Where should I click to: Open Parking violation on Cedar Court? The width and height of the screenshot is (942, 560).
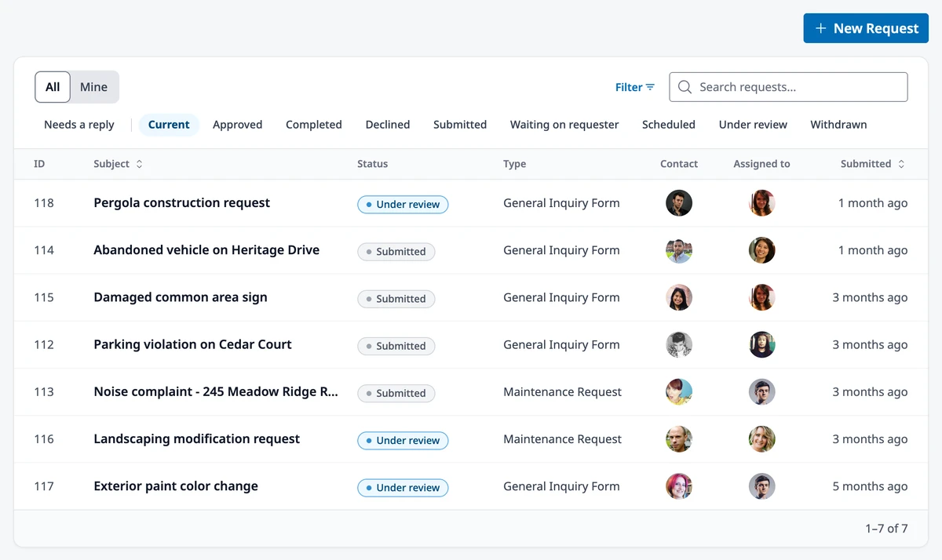pyautogui.click(x=192, y=344)
